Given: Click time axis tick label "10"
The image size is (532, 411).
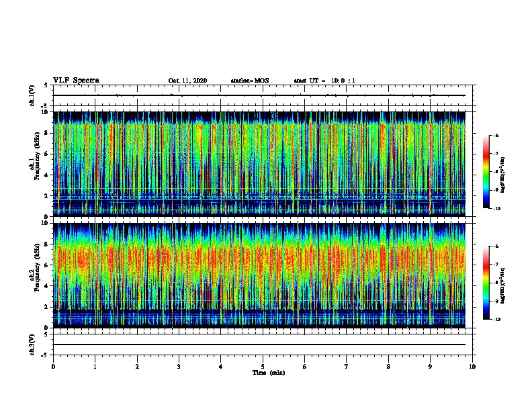Looking at the screenshot, I should [472, 366].
